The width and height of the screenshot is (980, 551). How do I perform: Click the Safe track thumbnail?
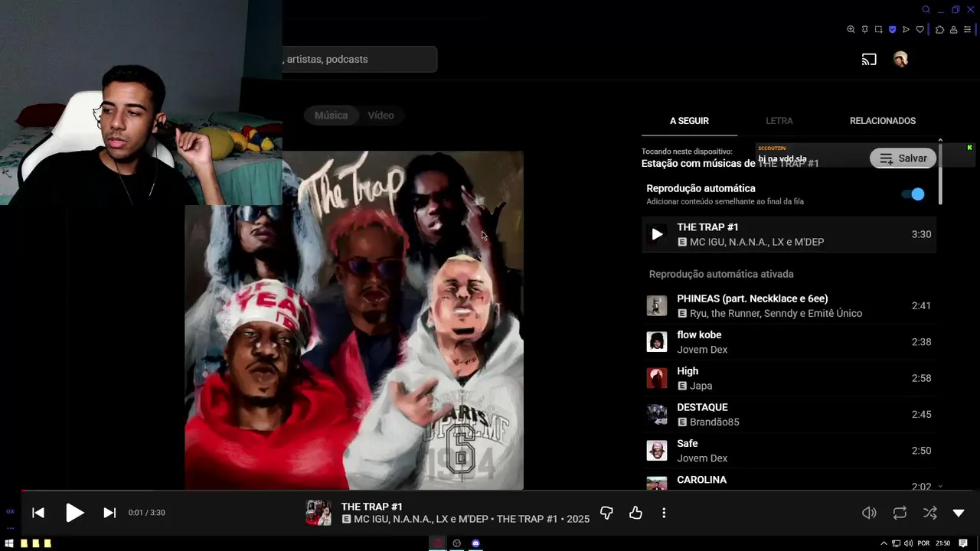[x=657, y=451]
